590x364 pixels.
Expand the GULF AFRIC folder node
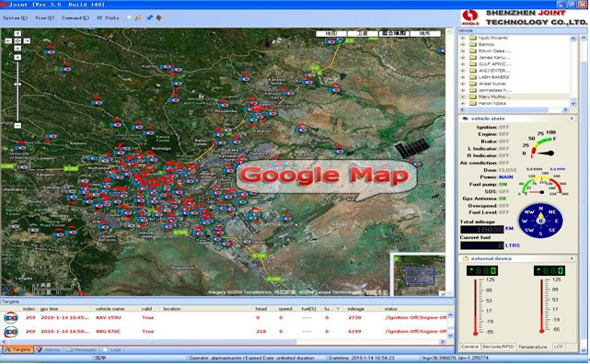click(x=463, y=64)
